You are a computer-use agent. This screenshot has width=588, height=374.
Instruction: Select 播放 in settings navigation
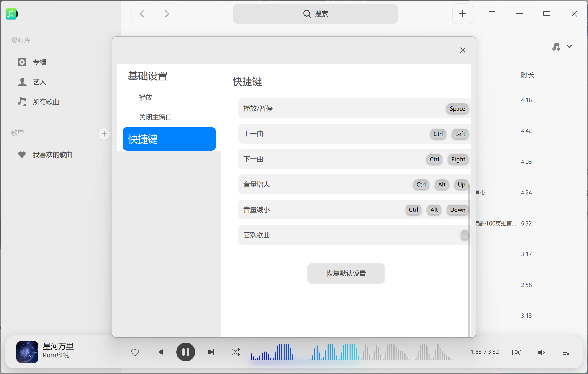[146, 97]
